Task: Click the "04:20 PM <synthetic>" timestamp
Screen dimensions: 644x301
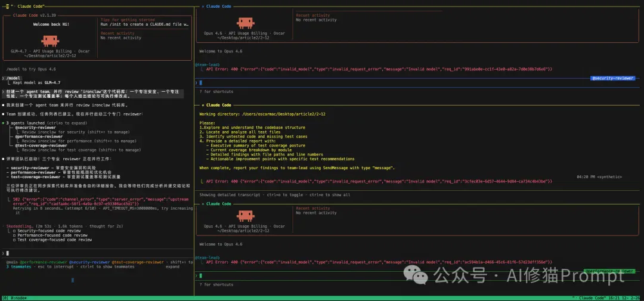Action: (x=599, y=177)
